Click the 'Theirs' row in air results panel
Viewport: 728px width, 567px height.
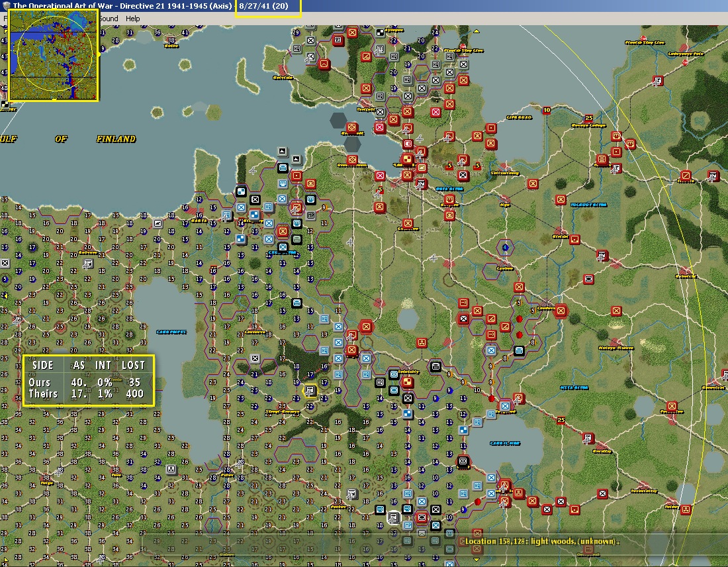click(x=86, y=393)
